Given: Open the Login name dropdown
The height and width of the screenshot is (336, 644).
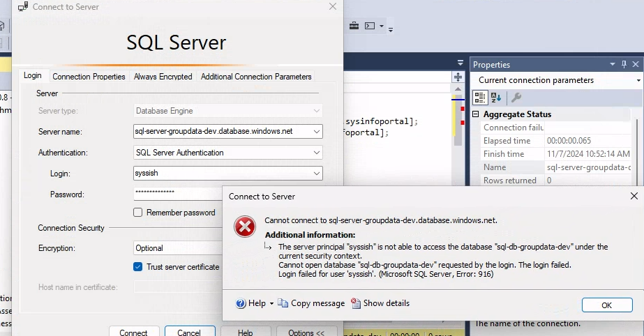Looking at the screenshot, I should click(x=317, y=173).
